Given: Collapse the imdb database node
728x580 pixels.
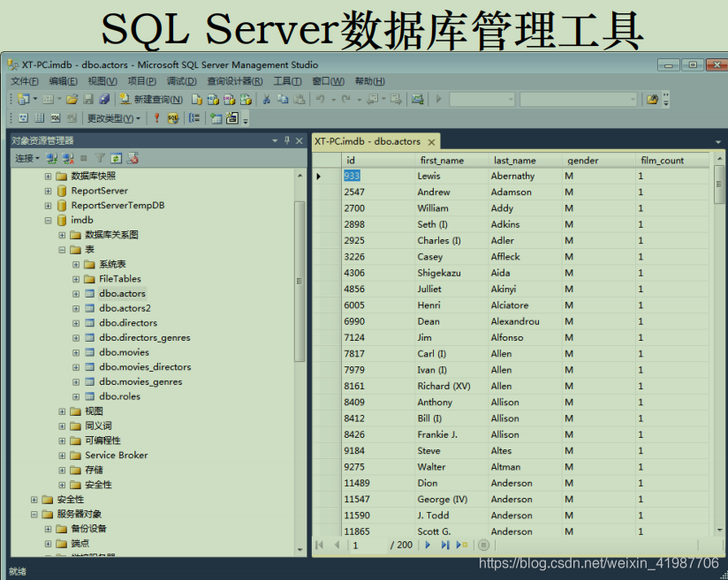Looking at the screenshot, I should pos(48,221).
